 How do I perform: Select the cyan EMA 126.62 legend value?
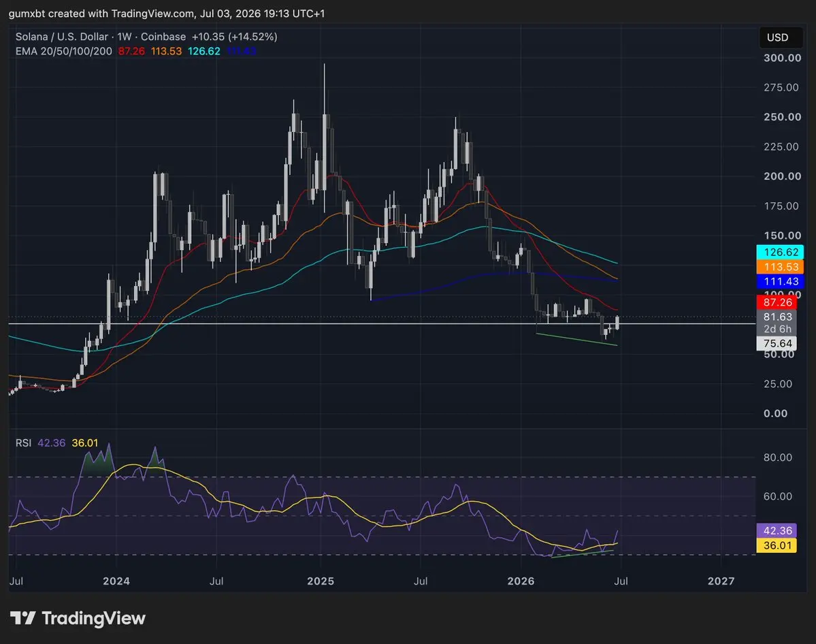tap(204, 51)
